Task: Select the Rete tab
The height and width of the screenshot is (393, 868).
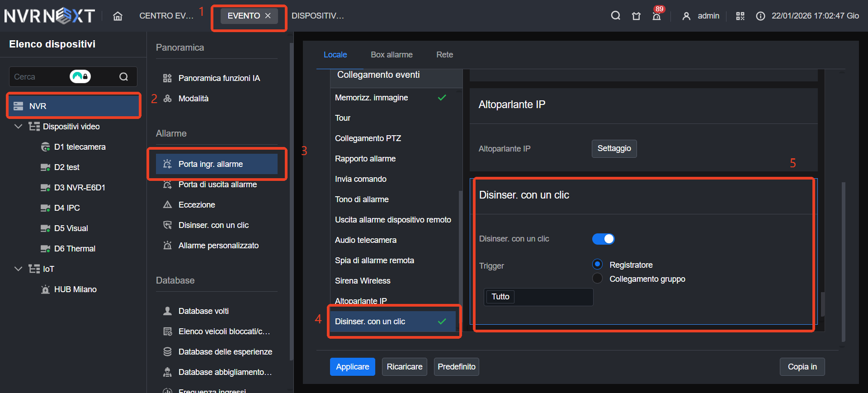Action: point(445,55)
